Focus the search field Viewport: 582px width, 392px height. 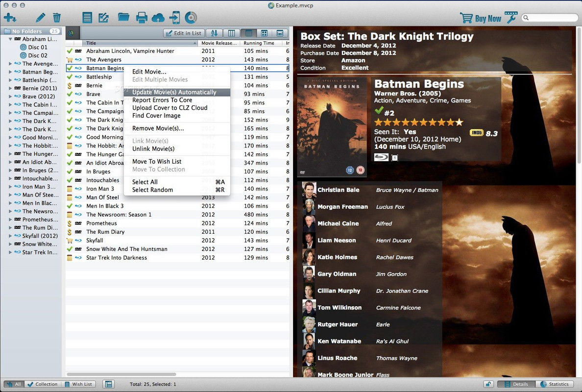[550, 18]
